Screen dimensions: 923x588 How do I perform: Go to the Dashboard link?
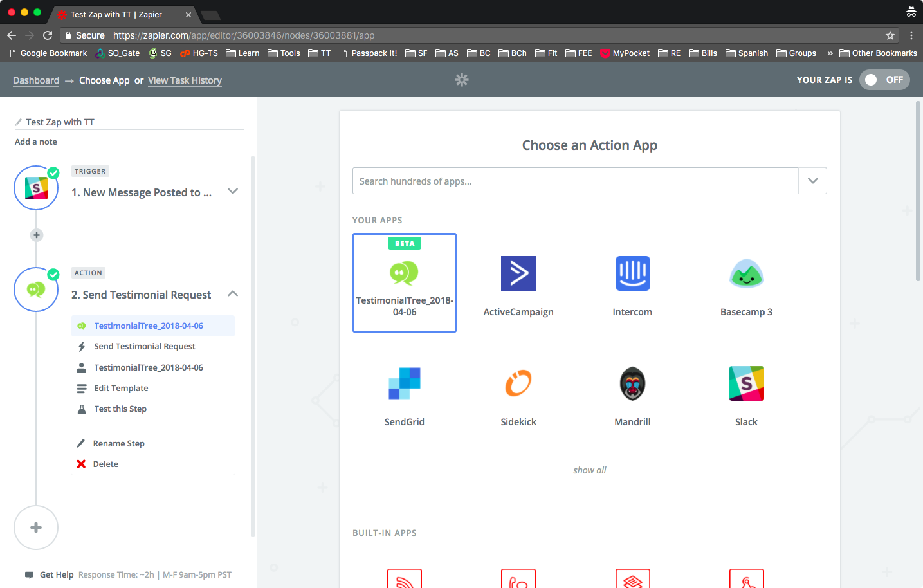pos(36,80)
